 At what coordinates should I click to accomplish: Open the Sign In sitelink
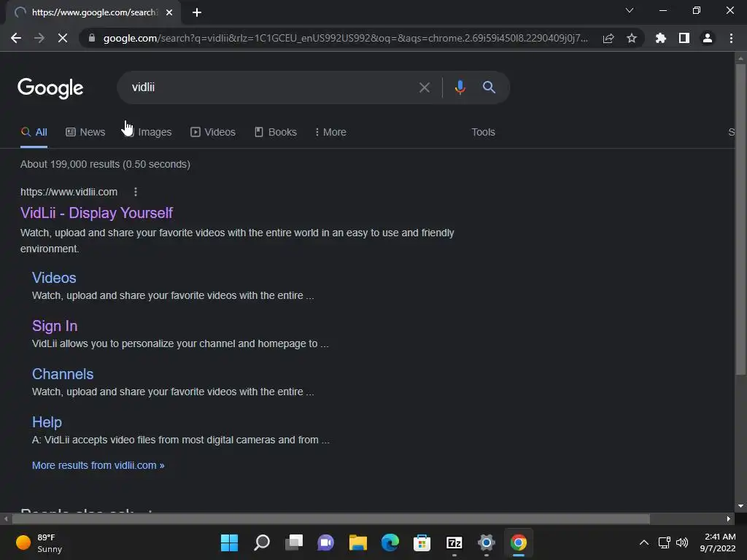pyautogui.click(x=54, y=326)
